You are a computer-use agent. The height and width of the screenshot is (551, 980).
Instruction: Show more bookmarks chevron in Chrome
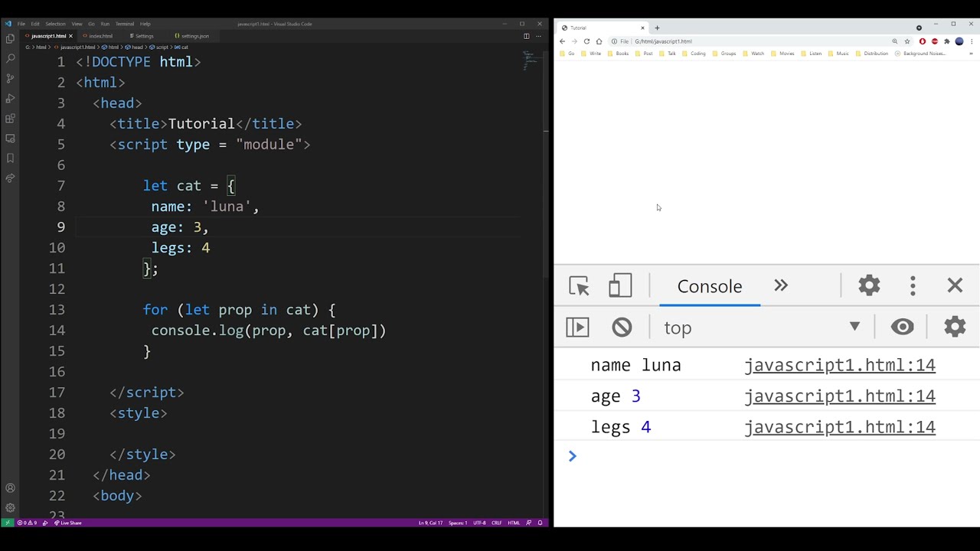[972, 54]
